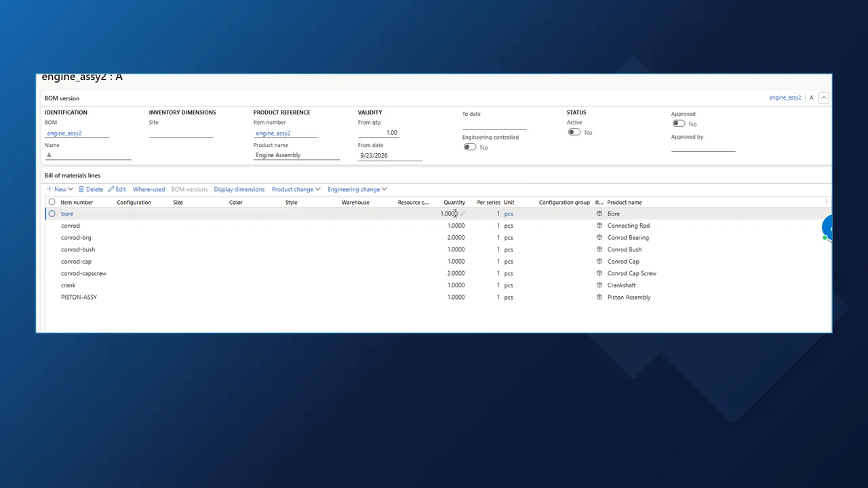
Task: Sort by the Item number column header
Action: coord(77,202)
